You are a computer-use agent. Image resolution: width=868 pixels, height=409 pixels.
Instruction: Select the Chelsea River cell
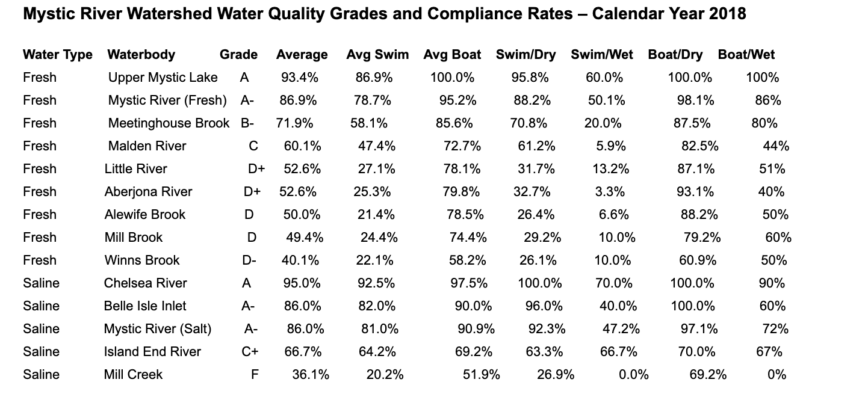pyautogui.click(x=146, y=283)
